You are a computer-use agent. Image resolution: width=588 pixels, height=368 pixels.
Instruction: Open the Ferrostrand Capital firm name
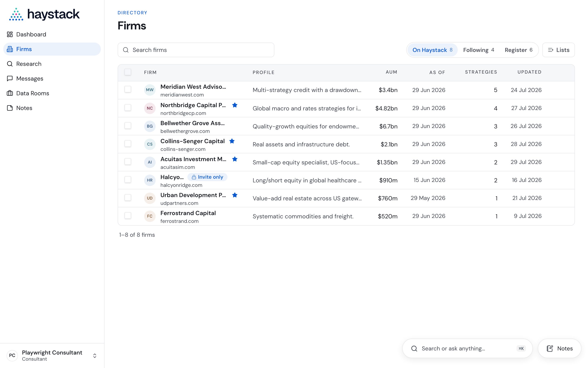(188, 213)
